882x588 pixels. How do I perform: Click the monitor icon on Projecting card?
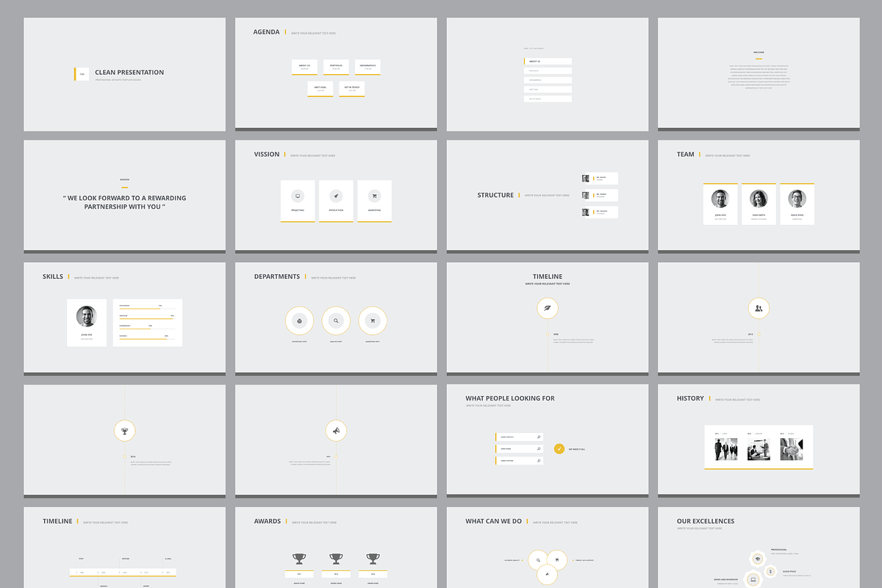click(x=298, y=196)
